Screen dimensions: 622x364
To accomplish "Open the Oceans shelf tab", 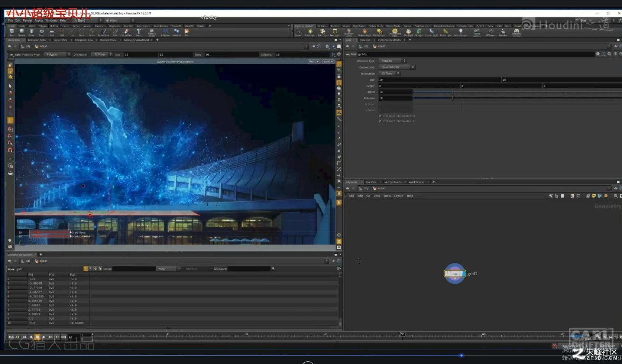I will (x=407, y=26).
